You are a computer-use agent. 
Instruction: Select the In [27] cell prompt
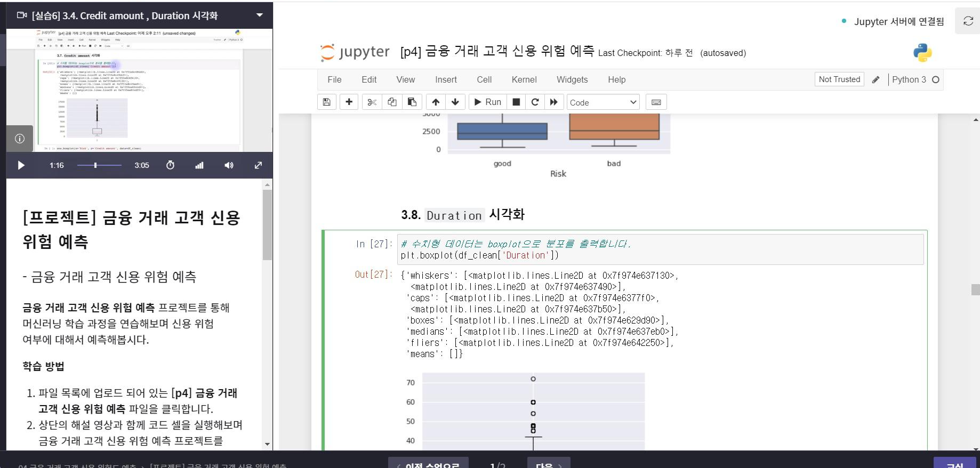click(374, 244)
